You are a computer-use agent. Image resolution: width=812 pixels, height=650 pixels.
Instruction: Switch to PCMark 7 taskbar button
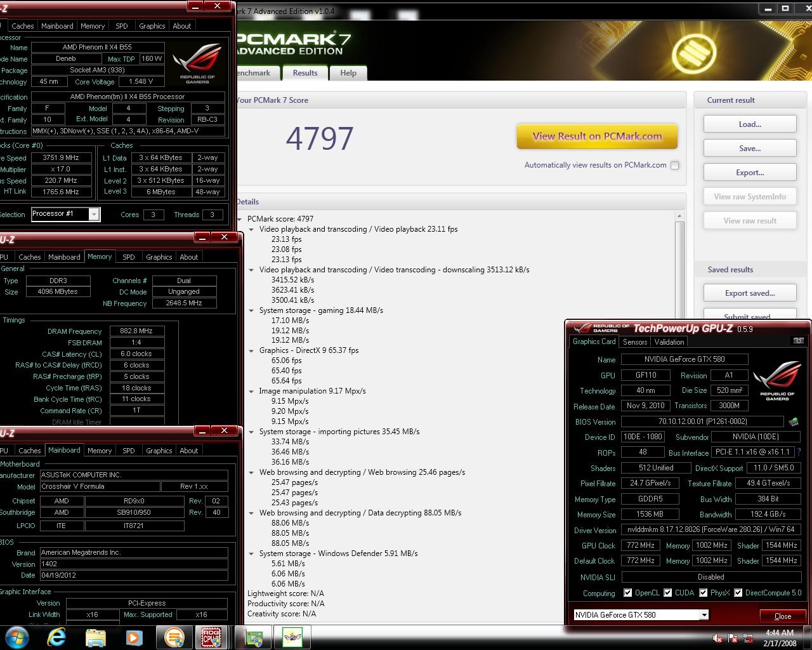pyautogui.click(x=174, y=637)
